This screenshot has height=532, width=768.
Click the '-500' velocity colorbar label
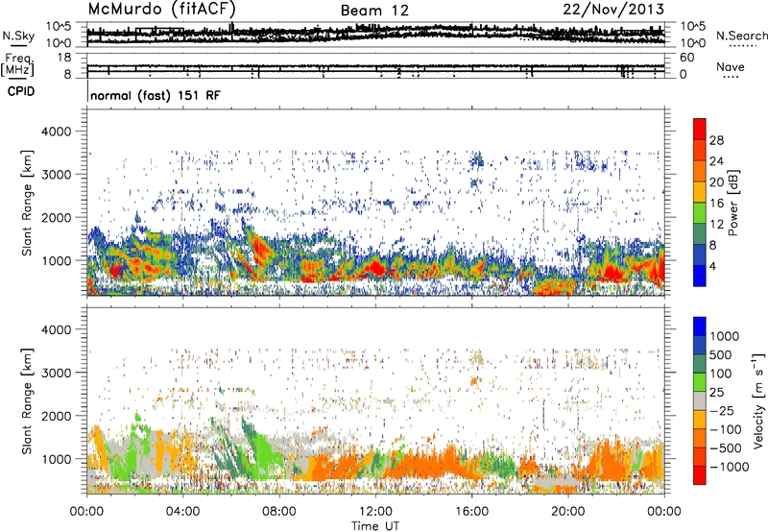coord(726,448)
